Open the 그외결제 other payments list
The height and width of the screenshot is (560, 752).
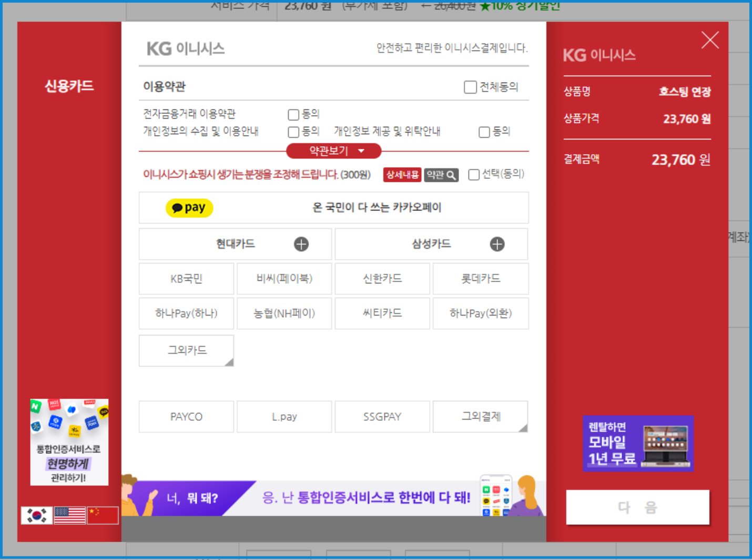click(480, 416)
